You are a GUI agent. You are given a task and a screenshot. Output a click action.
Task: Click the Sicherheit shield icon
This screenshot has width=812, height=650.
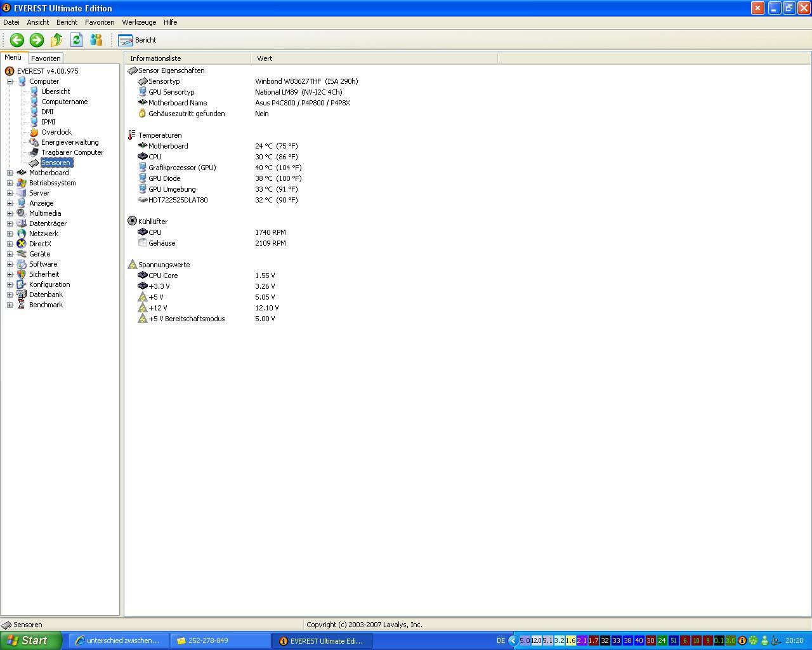[22, 274]
